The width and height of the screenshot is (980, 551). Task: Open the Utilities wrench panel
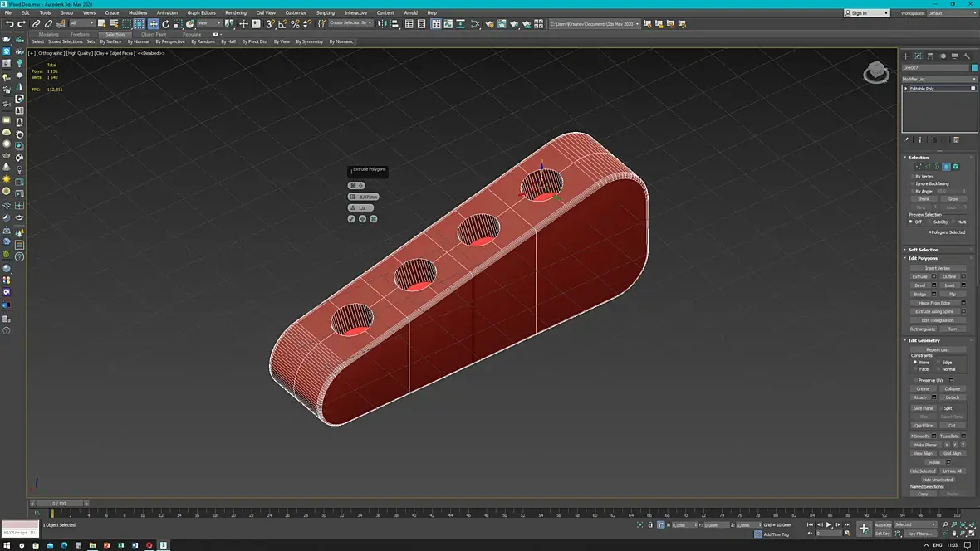[967, 56]
